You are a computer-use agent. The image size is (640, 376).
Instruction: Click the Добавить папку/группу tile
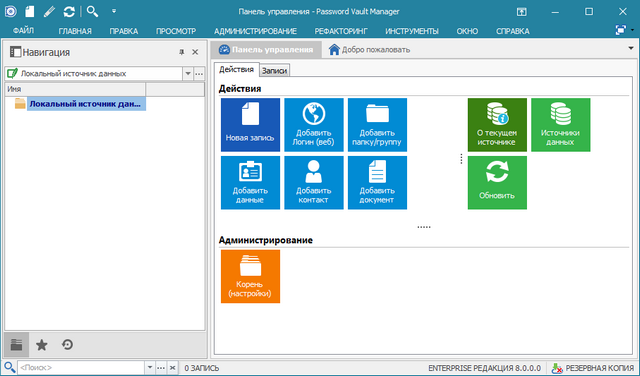coord(377,125)
